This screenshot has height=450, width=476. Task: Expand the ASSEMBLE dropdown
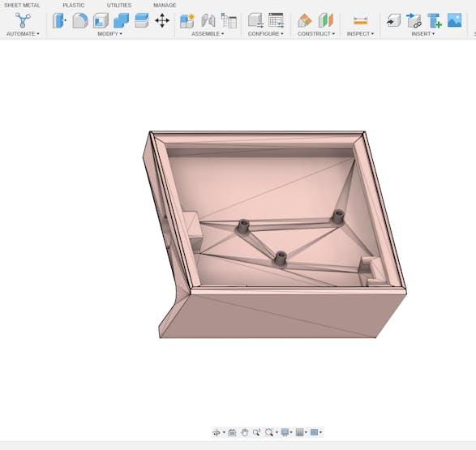(x=208, y=34)
